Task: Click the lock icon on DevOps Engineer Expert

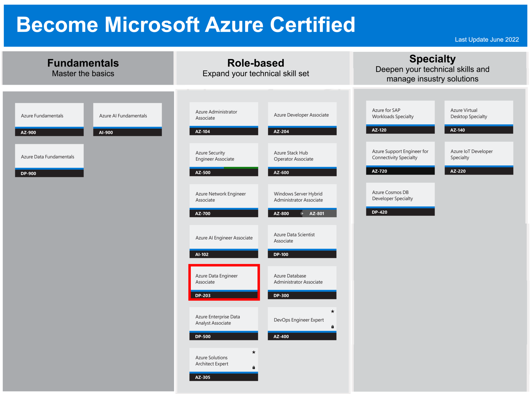Action: point(332,327)
